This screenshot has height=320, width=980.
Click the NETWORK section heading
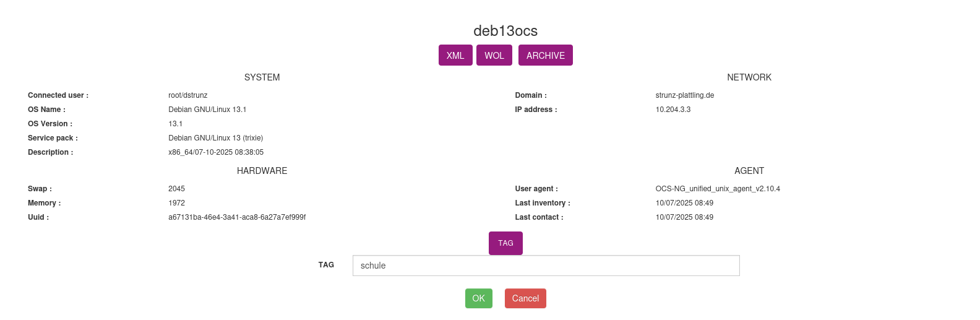click(749, 77)
